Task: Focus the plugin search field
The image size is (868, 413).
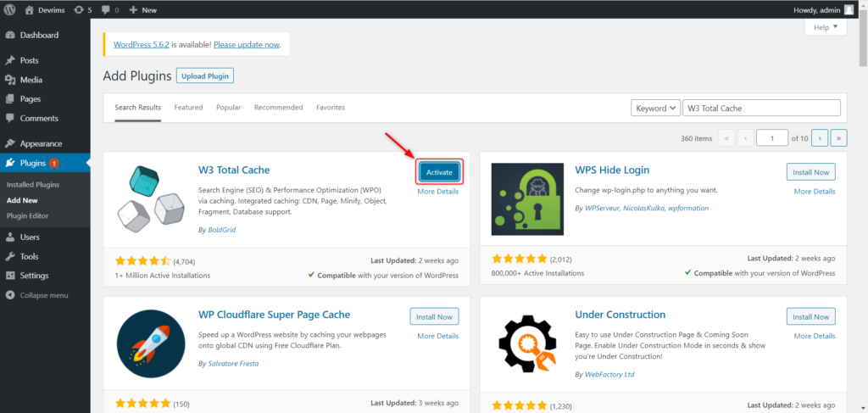Action: [762, 108]
